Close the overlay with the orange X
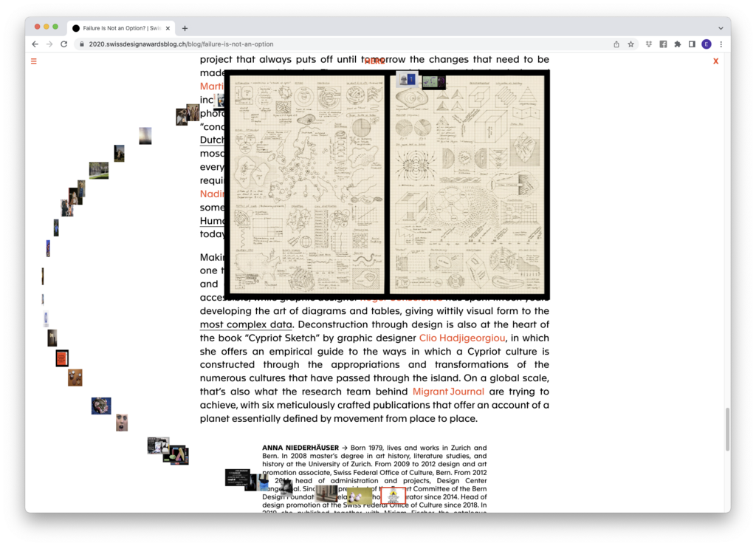756x546 pixels. (715, 61)
